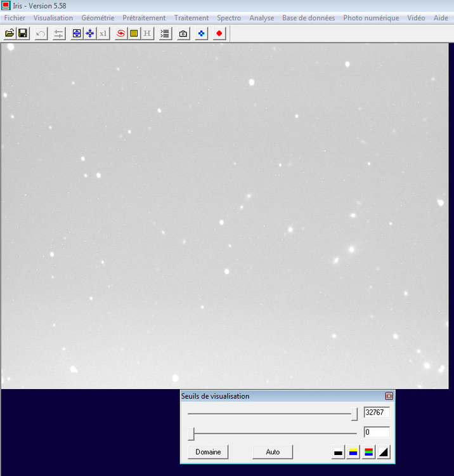
Task: Select the black-and-white palette icon
Action: 338,453
